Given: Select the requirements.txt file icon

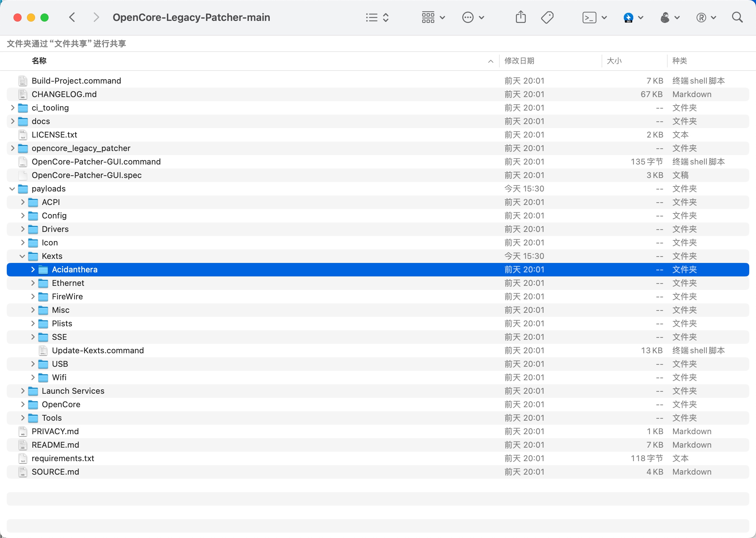Looking at the screenshot, I should [23, 458].
